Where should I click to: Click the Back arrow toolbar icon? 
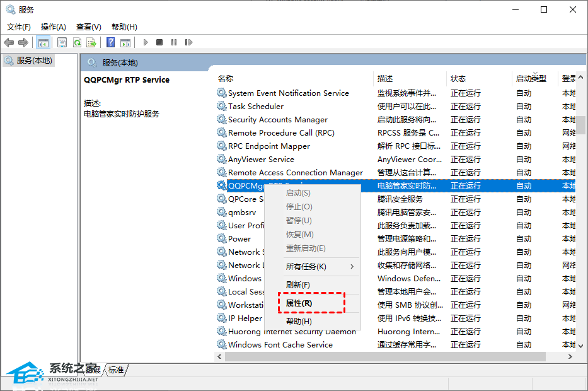tap(9, 42)
